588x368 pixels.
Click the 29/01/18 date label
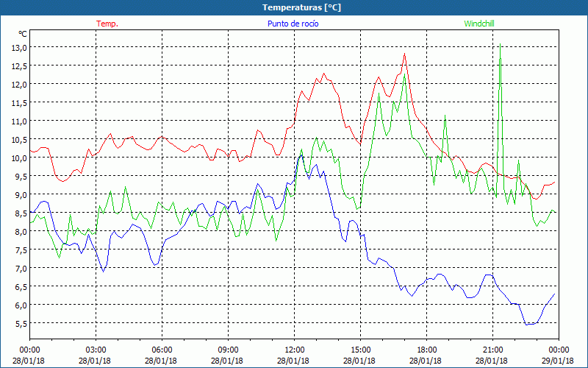558,361
